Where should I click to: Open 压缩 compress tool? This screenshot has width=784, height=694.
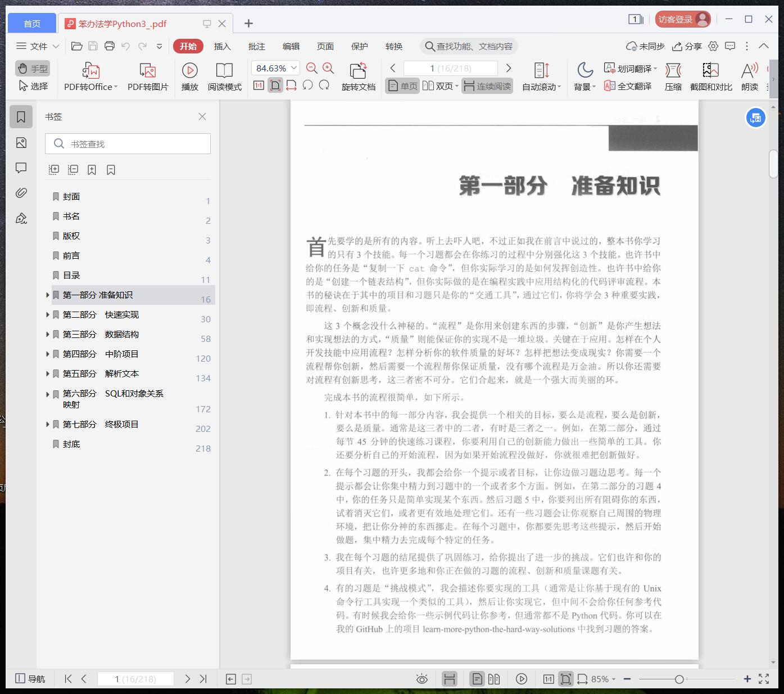[x=673, y=77]
